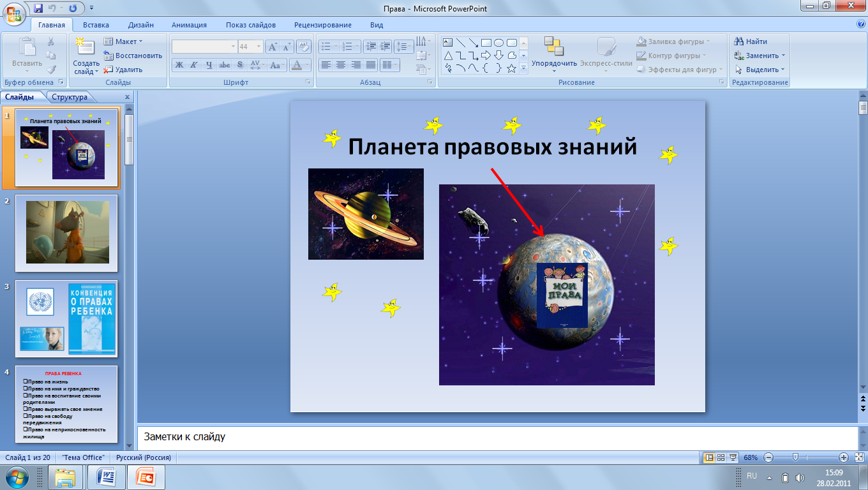Click the Undo arrow in quick access toolbar
The image size is (868, 490).
[x=53, y=8]
